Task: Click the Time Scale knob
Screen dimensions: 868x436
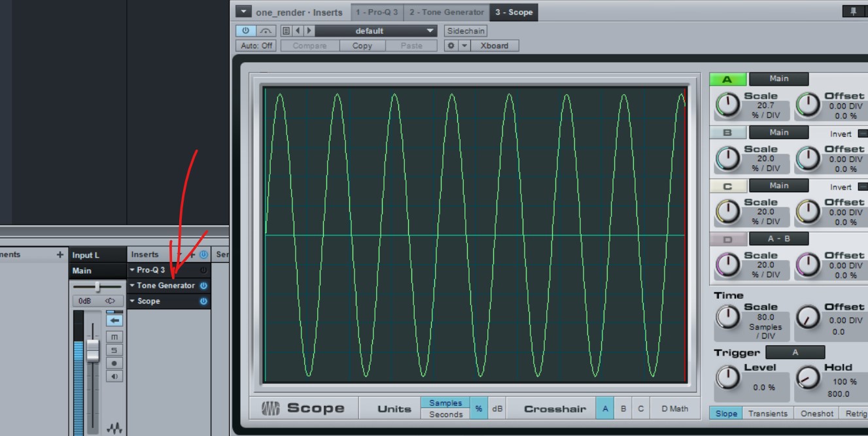Action: tap(727, 317)
